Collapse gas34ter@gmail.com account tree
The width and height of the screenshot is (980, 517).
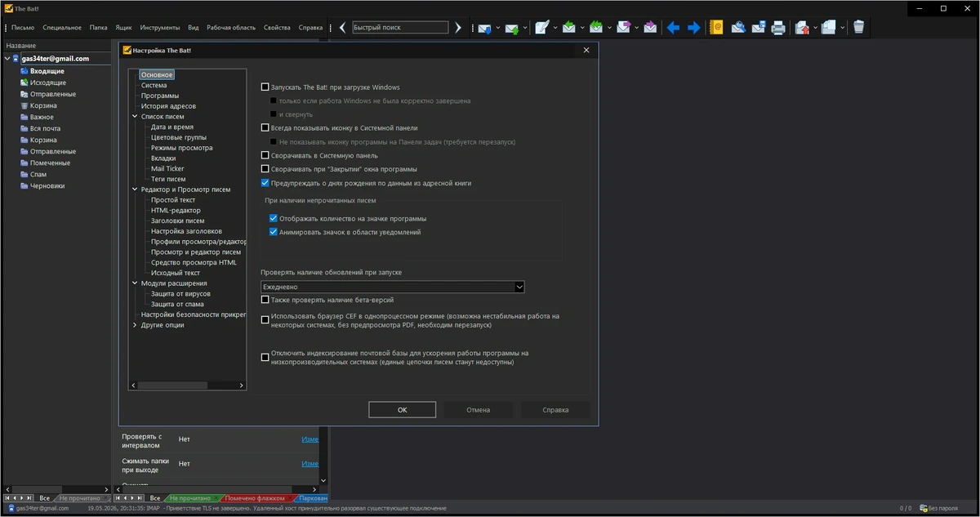click(7, 59)
